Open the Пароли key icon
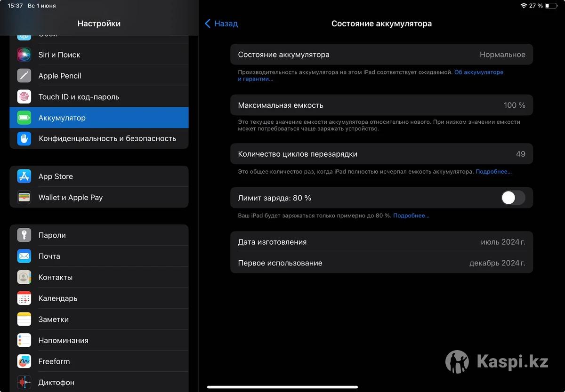Screen dimensions: 565x392 coord(24,235)
